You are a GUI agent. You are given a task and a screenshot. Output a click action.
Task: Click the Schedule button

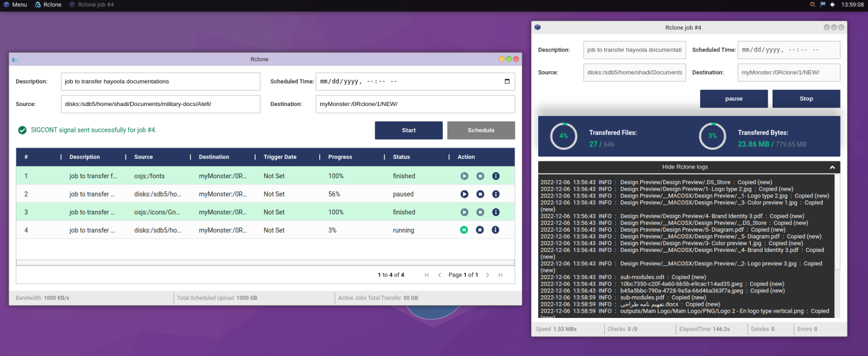click(481, 131)
